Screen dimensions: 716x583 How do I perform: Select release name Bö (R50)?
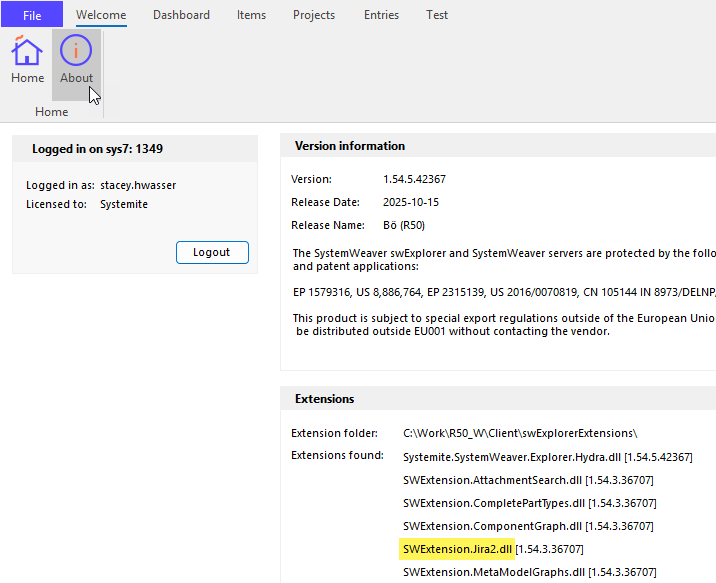[x=404, y=225]
